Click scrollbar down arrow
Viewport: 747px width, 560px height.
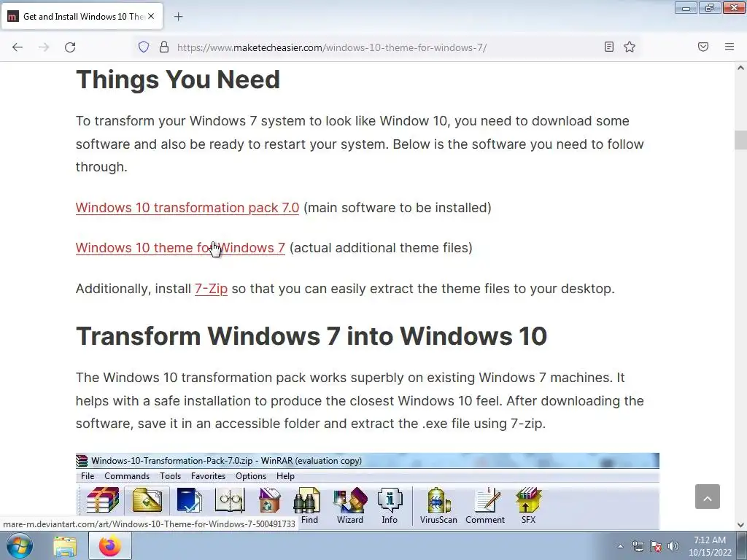(x=740, y=525)
